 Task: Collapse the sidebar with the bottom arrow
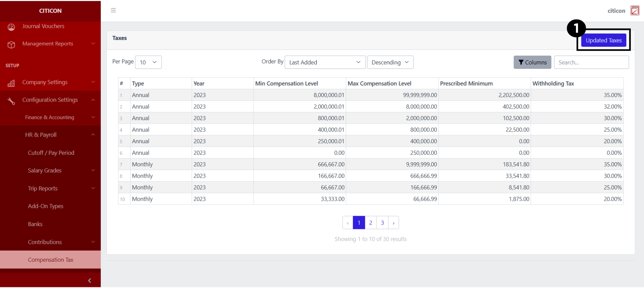(90, 281)
